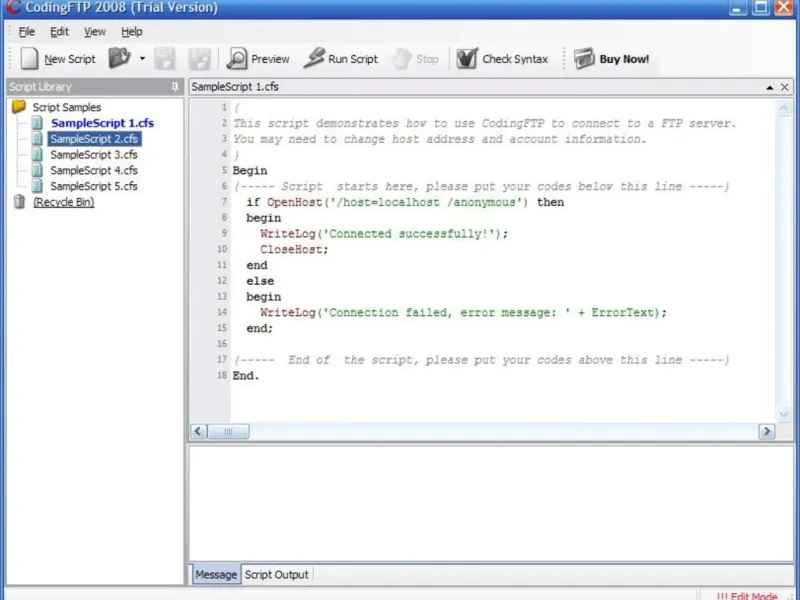Open the View menu
The width and height of the screenshot is (800, 600).
click(94, 32)
